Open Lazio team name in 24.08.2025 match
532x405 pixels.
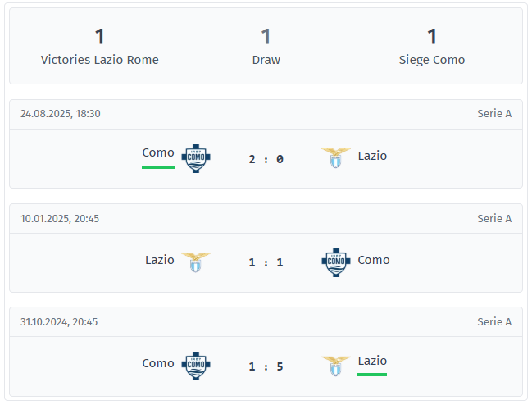(372, 156)
